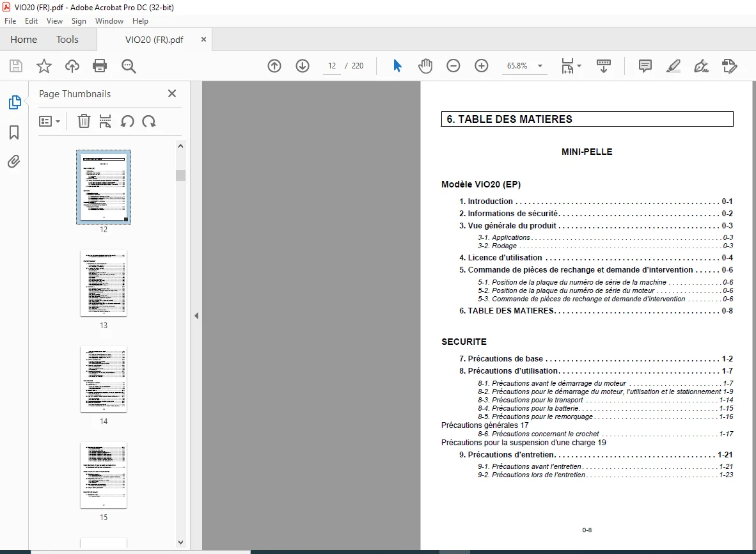Viewport: 756px width, 554px height.
Task: Add a sticky note comment
Action: point(645,66)
